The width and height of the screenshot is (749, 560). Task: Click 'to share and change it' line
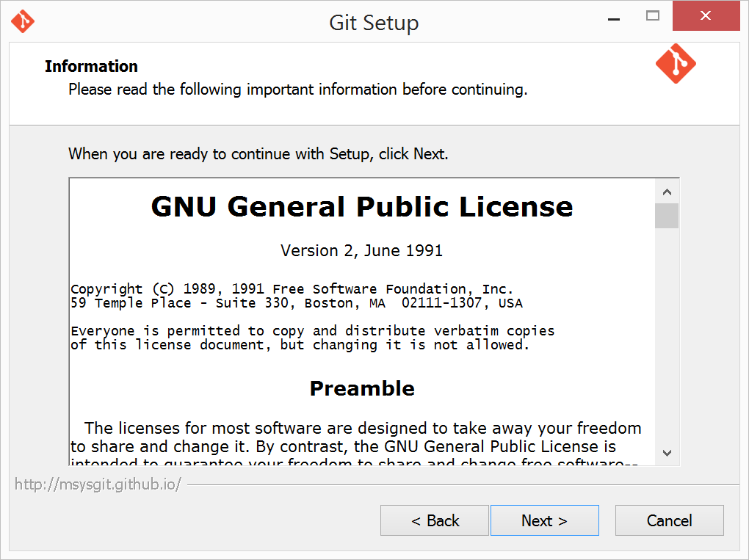[x=343, y=446]
